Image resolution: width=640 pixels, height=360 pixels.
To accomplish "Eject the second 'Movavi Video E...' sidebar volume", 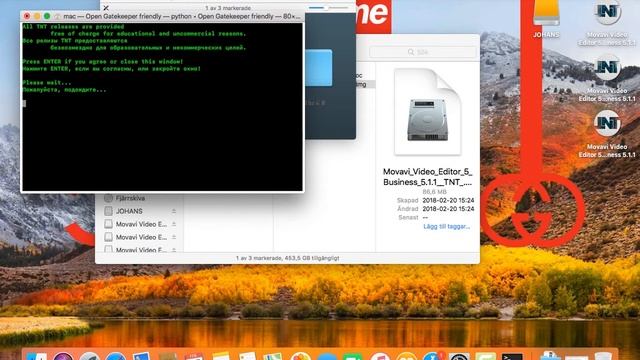I will coord(174,237).
